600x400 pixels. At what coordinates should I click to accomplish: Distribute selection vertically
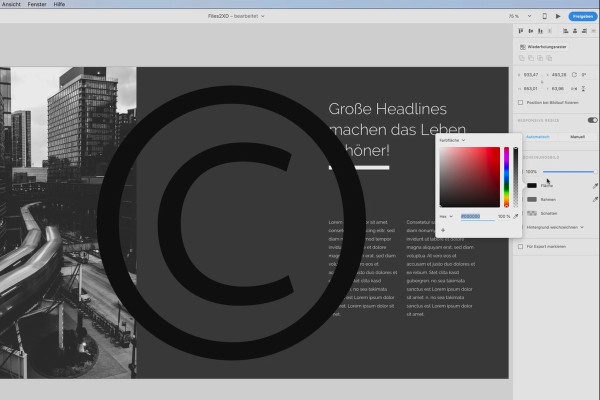pos(550,31)
